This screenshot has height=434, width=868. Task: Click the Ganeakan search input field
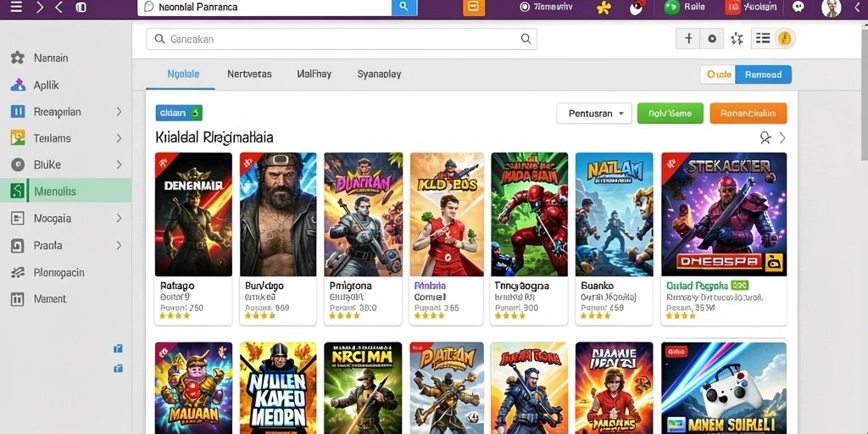(342, 39)
